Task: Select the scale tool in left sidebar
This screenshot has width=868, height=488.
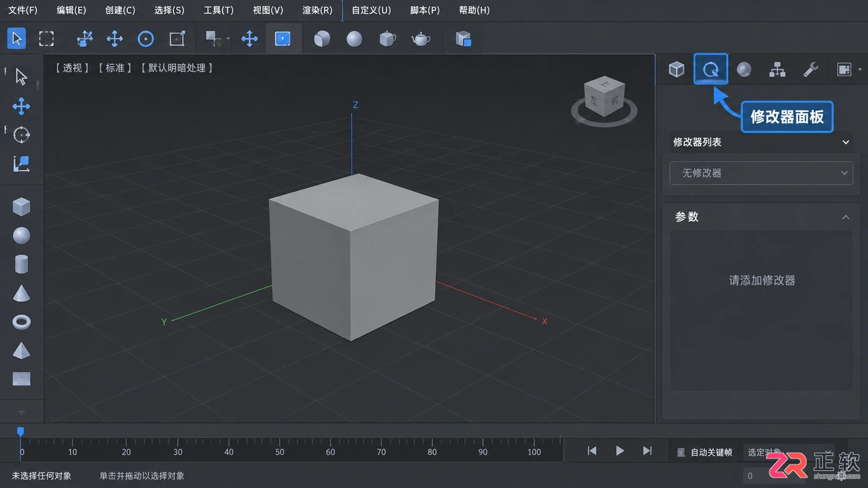Action: (22, 163)
